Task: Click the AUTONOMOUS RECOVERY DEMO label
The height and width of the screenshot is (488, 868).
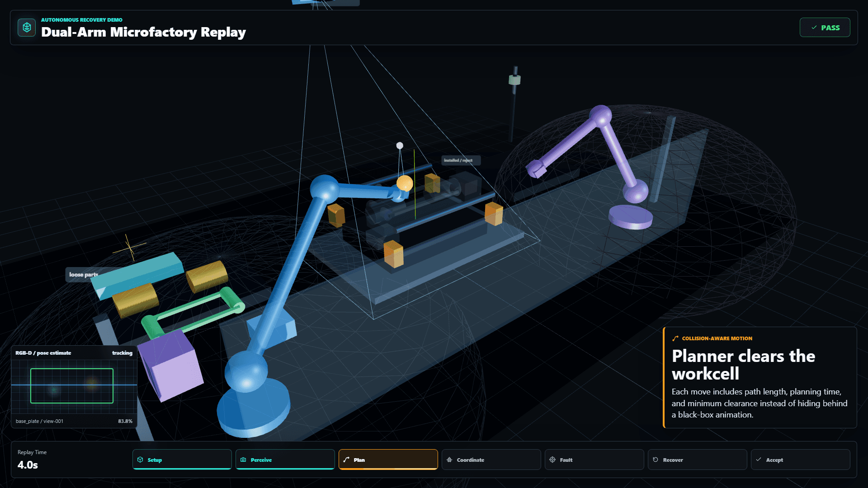Action: pyautogui.click(x=82, y=20)
